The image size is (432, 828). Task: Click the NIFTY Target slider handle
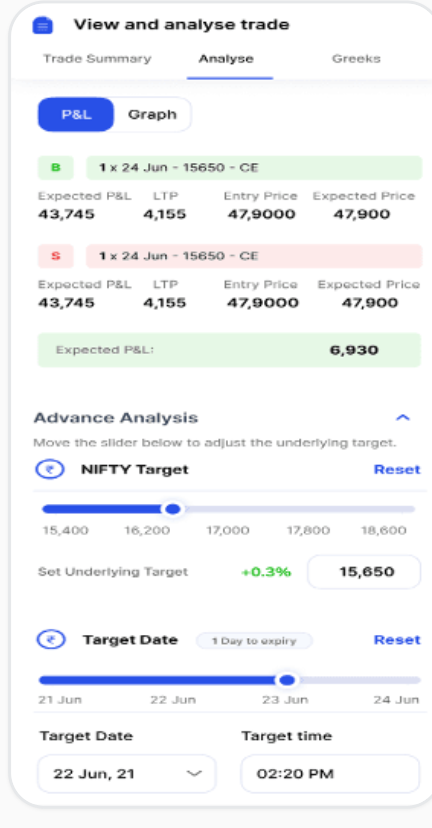pos(173,509)
